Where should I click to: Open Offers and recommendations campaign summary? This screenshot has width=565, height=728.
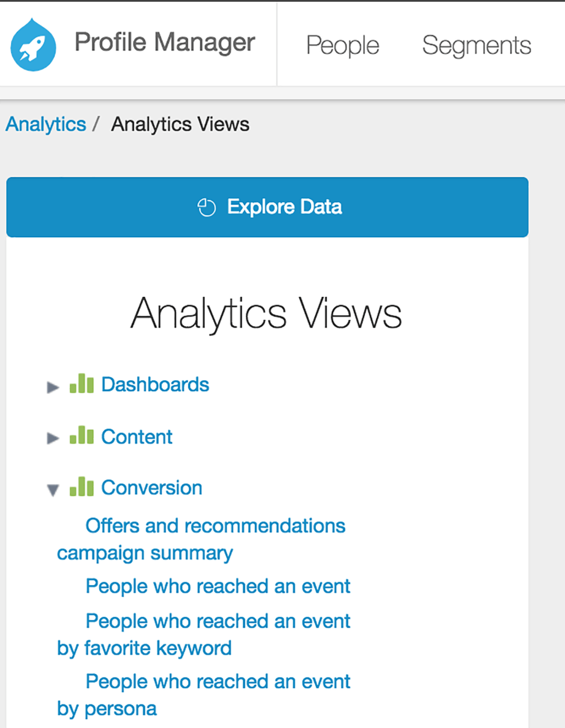pos(215,526)
